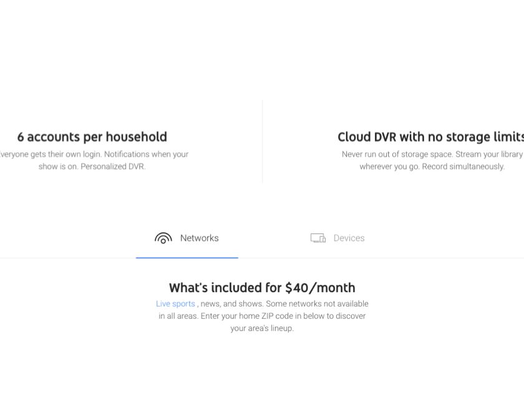Follow the Live sports link
Image resolution: width=524 pixels, height=420 pixels.
coord(175,304)
